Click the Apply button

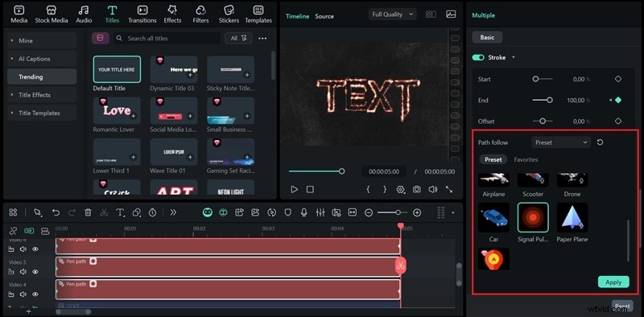coord(613,282)
